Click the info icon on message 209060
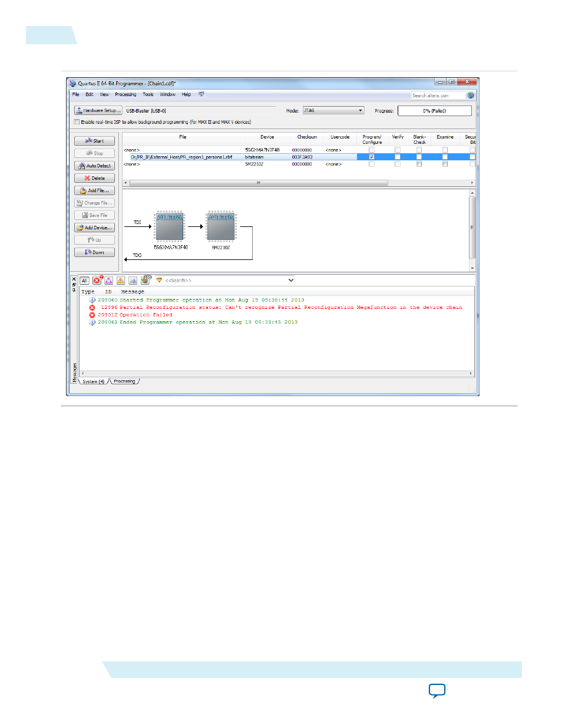This screenshot has height=728, width=562. point(92,300)
